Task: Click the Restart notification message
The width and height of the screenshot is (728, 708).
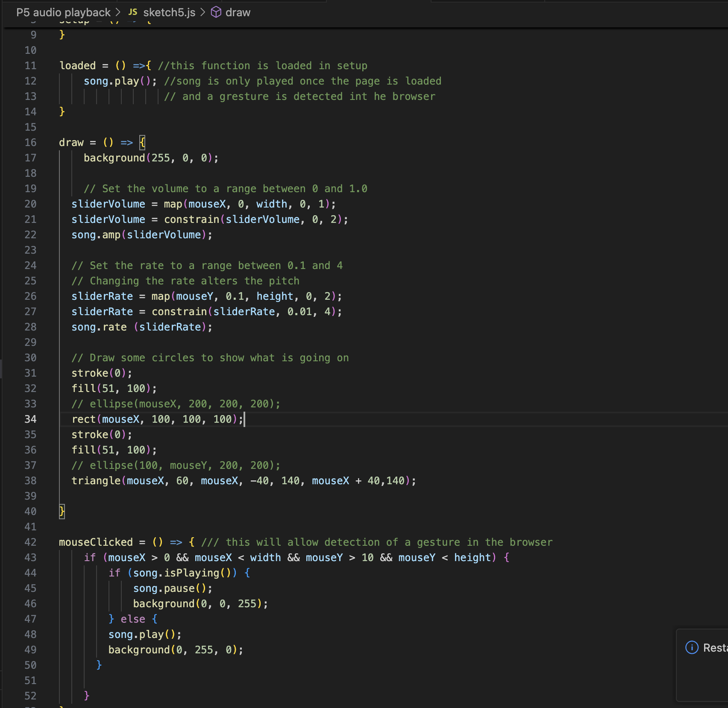Action: [713, 647]
